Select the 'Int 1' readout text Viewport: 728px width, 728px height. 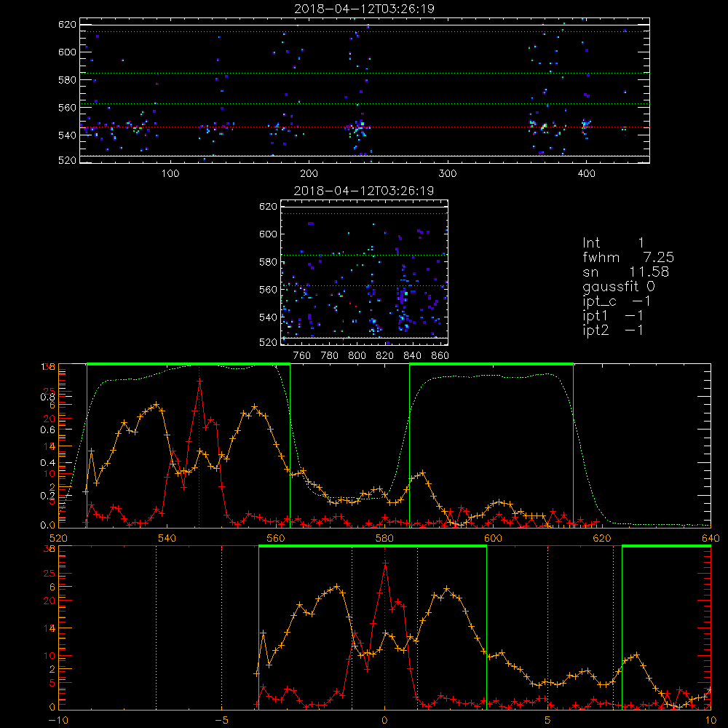(x=613, y=243)
